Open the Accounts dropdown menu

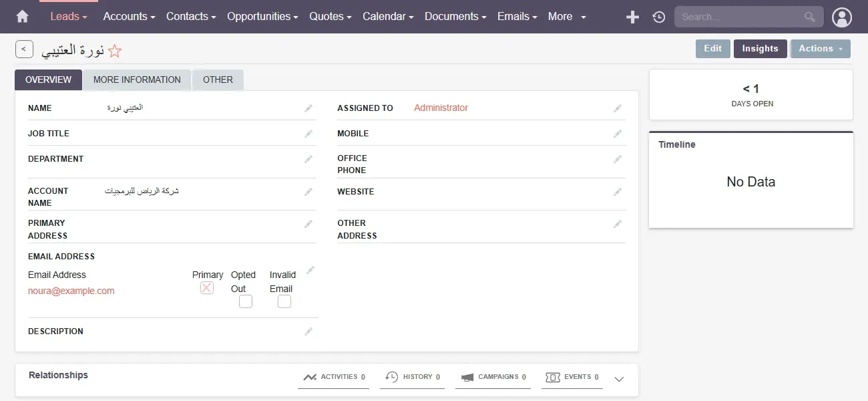click(129, 17)
